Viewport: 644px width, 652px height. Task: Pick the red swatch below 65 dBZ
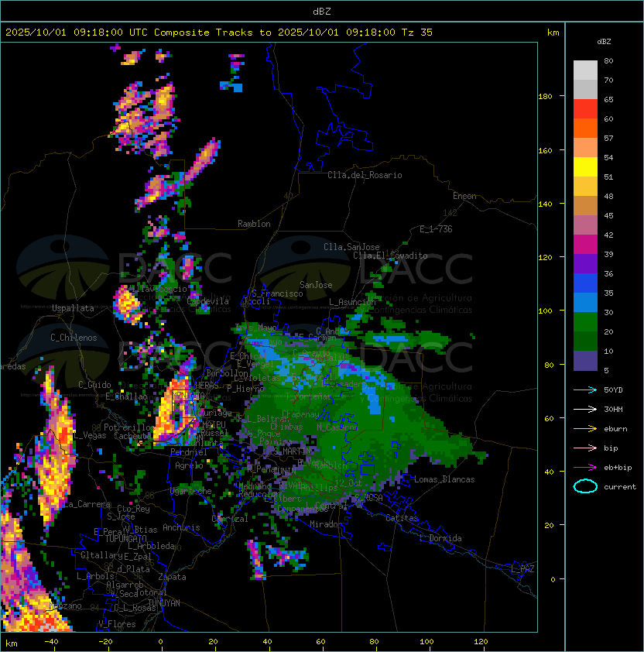pos(585,109)
